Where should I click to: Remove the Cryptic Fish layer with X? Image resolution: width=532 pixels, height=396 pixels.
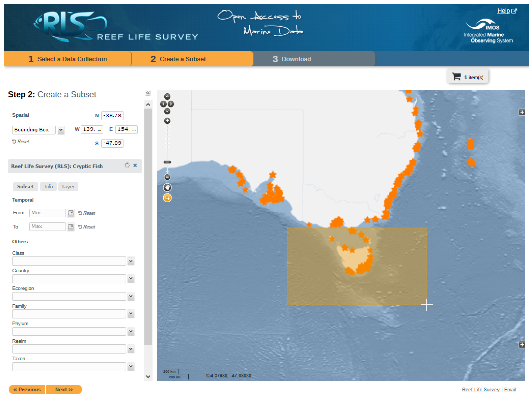tap(135, 165)
